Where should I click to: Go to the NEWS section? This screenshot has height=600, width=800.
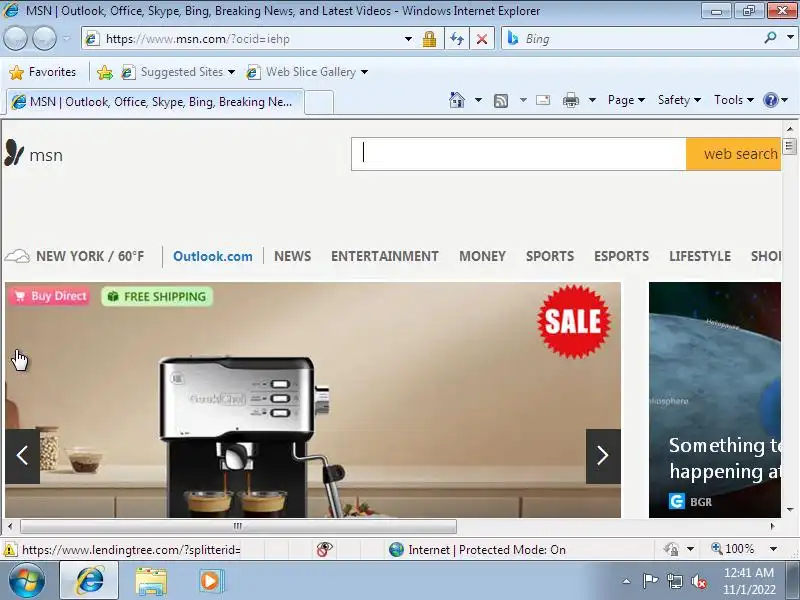(x=292, y=256)
